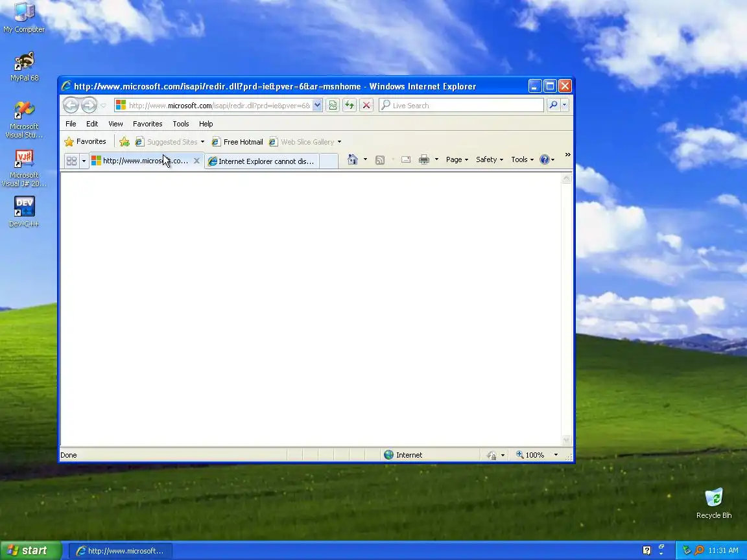747x560 pixels.
Task: Expand the address bar URL history dropdown
Action: [x=317, y=105]
